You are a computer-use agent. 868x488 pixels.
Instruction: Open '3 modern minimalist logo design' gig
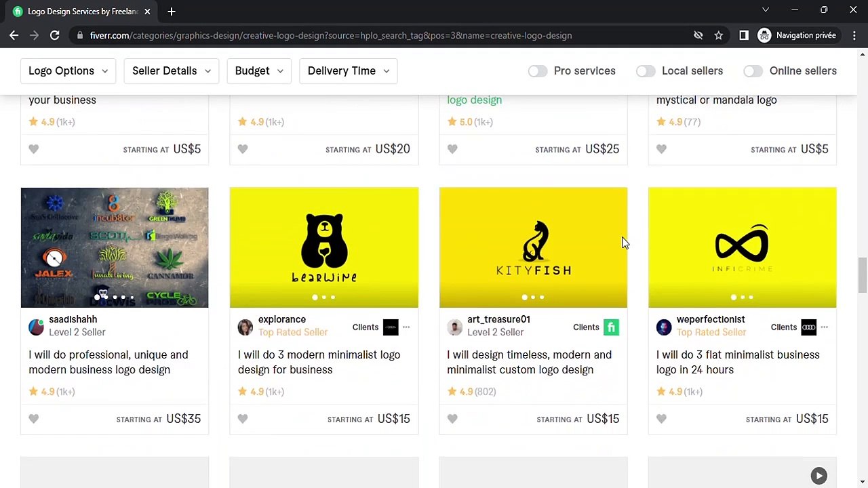[x=319, y=362]
